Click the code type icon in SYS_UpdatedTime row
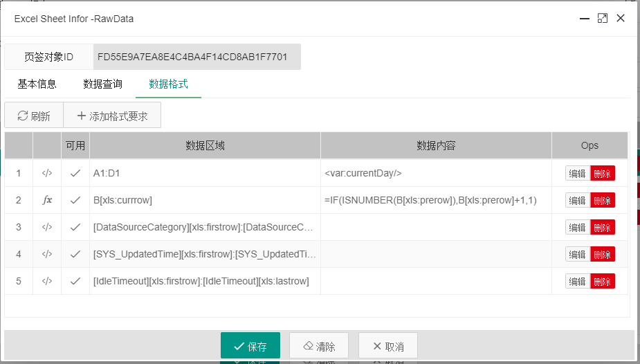This screenshot has width=640, height=364. pos(47,254)
